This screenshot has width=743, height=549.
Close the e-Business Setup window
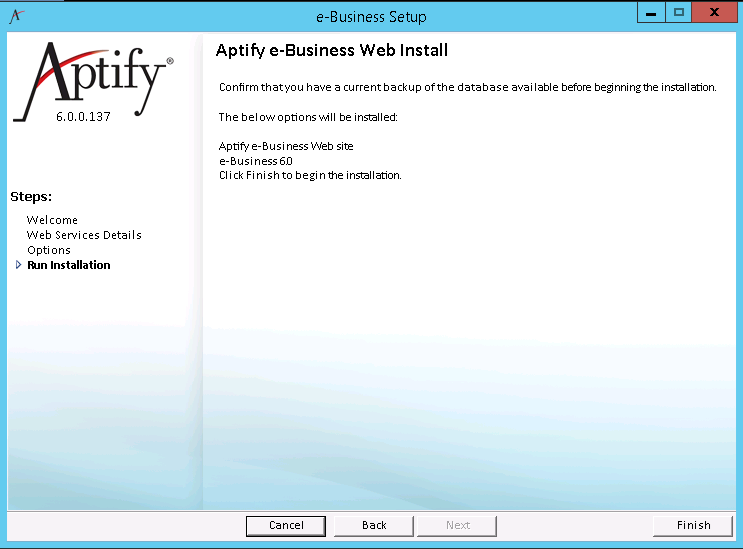coord(714,13)
